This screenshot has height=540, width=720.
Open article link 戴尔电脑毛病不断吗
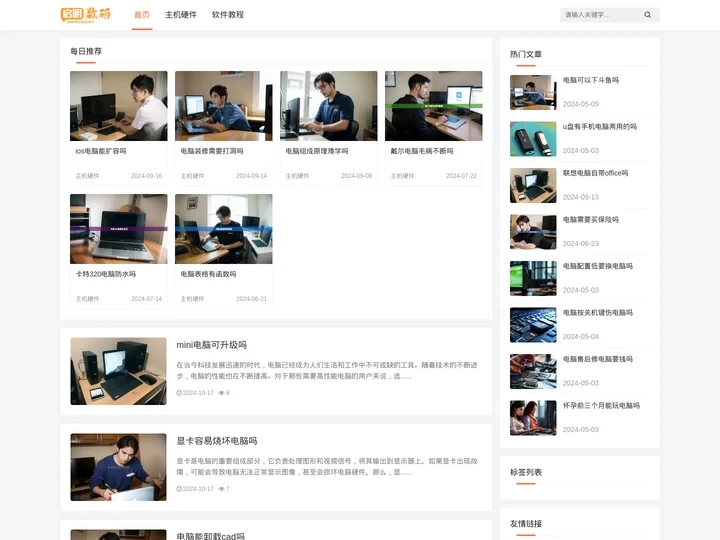(x=422, y=151)
